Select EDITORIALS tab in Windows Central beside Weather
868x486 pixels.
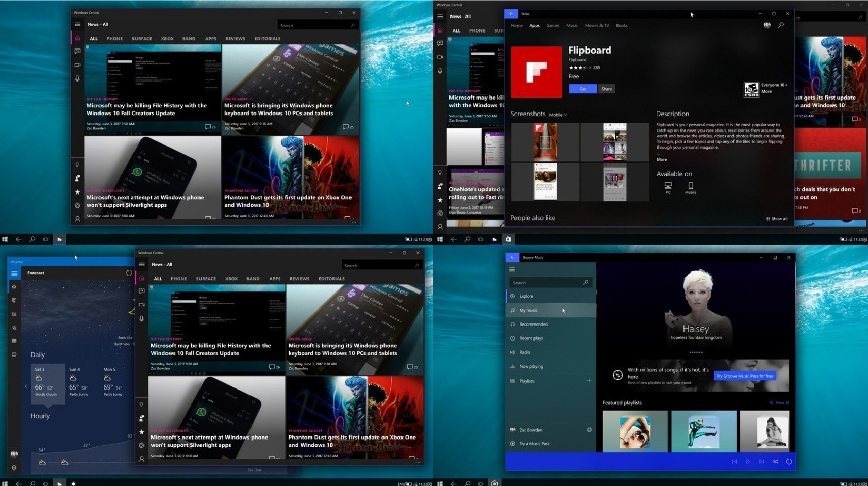tap(331, 279)
